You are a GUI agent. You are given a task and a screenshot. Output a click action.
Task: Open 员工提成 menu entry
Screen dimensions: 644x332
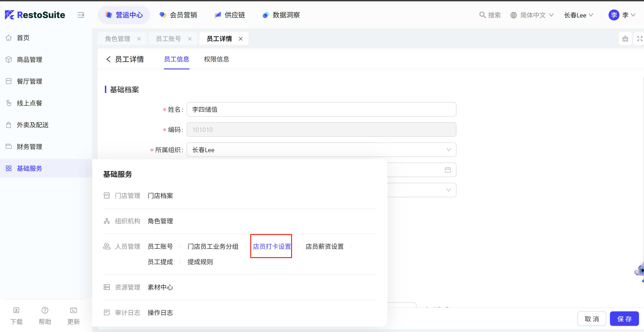[160, 262]
